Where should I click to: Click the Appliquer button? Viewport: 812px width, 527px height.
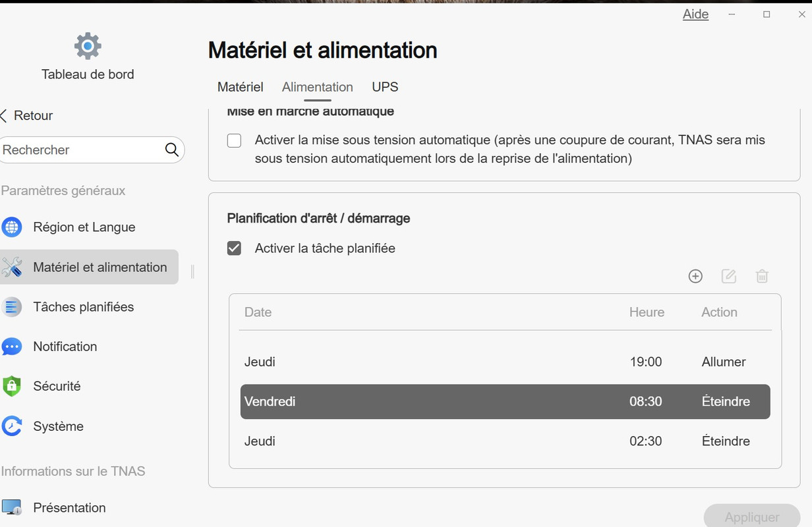pyautogui.click(x=752, y=516)
